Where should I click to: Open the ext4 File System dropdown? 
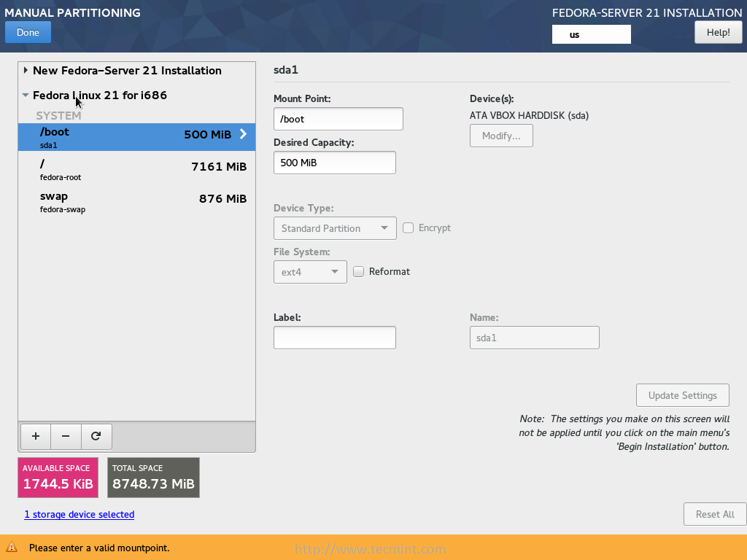point(310,273)
